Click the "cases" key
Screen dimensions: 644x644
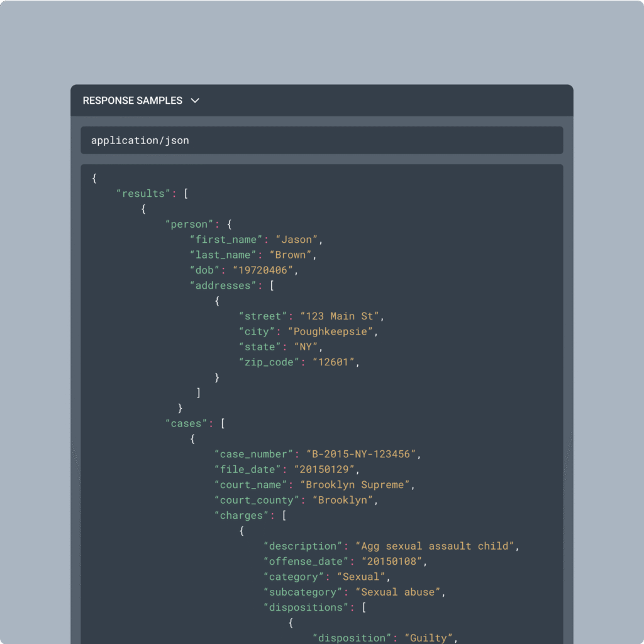[186, 423]
